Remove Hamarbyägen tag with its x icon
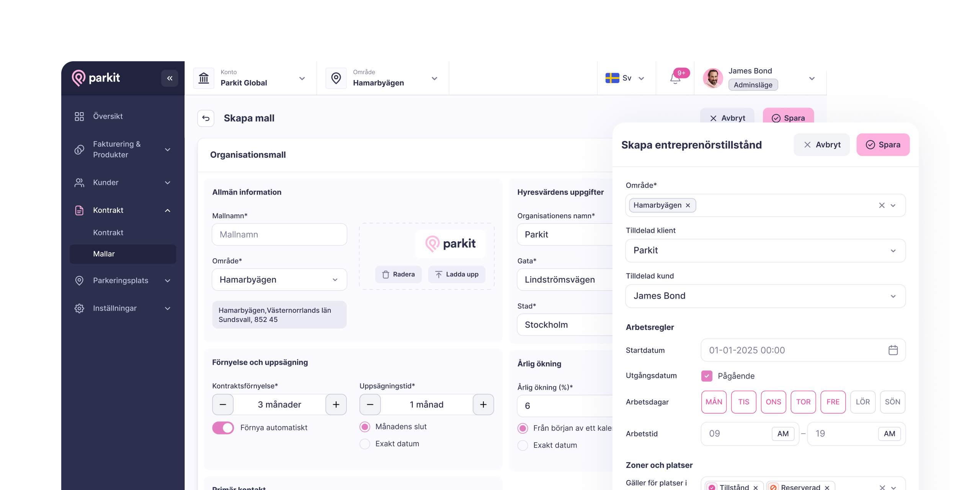Viewport: 980px width, 490px height. point(688,205)
